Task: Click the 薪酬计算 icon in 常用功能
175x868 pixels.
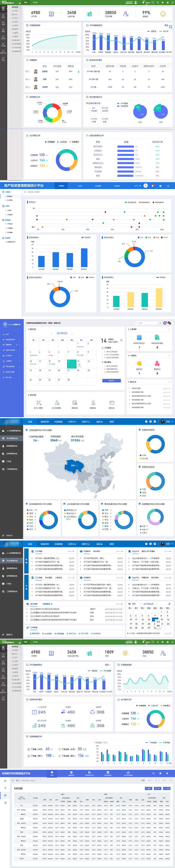Action: [75, 403]
